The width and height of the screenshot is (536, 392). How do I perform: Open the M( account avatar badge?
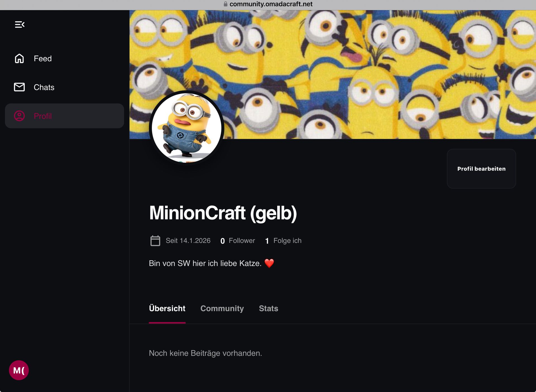pyautogui.click(x=19, y=370)
